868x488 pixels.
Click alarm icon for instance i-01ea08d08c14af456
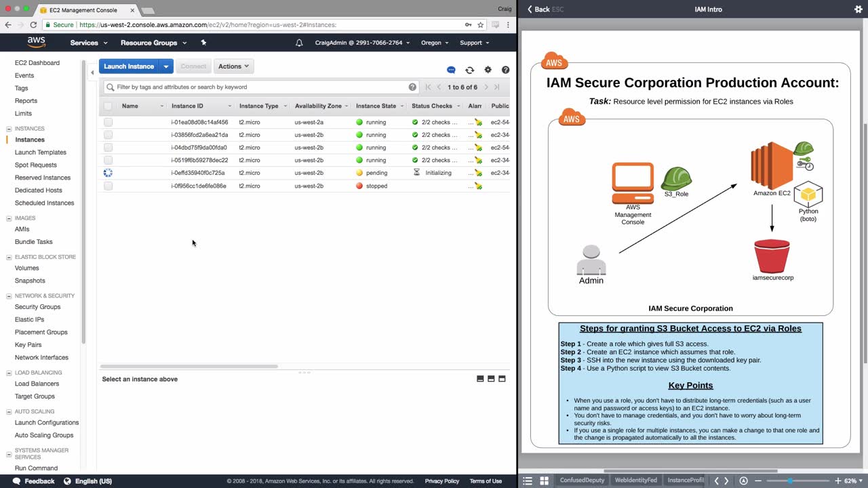click(478, 123)
